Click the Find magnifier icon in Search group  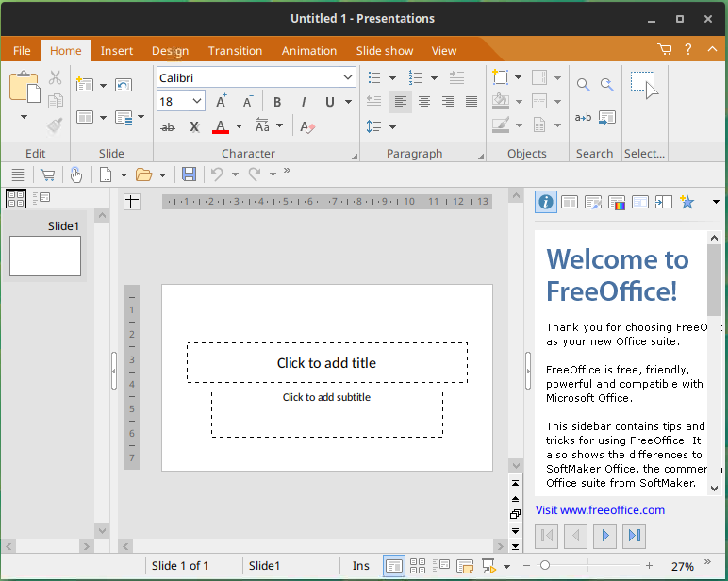(x=583, y=85)
